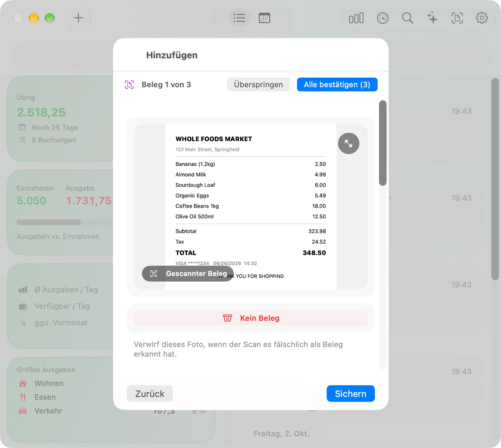Click the magnifying glass search icon

tap(407, 18)
